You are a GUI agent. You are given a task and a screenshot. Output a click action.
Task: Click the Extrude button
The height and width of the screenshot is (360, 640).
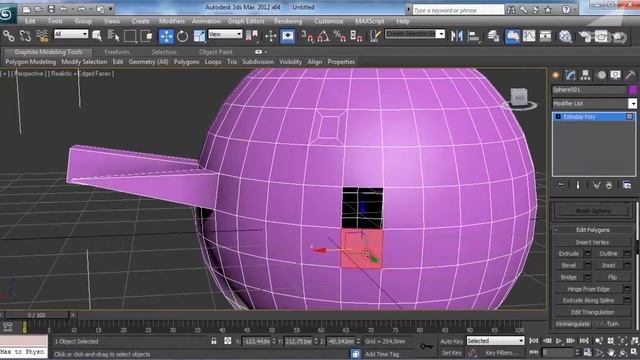pos(569,253)
